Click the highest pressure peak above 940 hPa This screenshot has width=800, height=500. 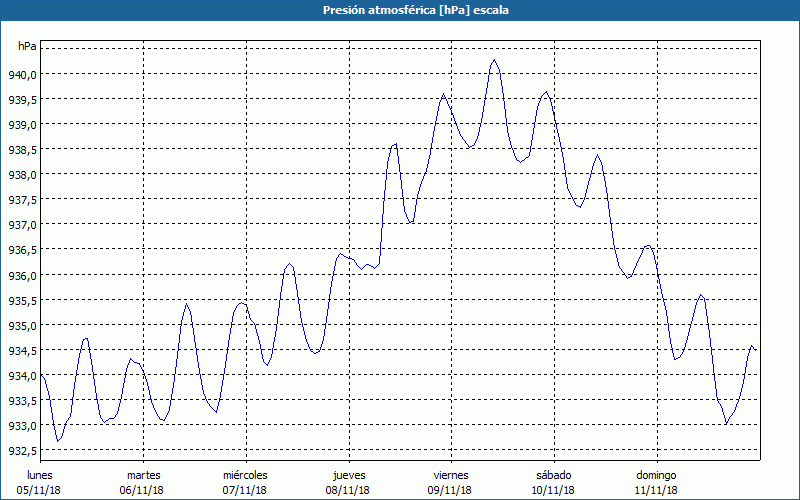tap(494, 60)
